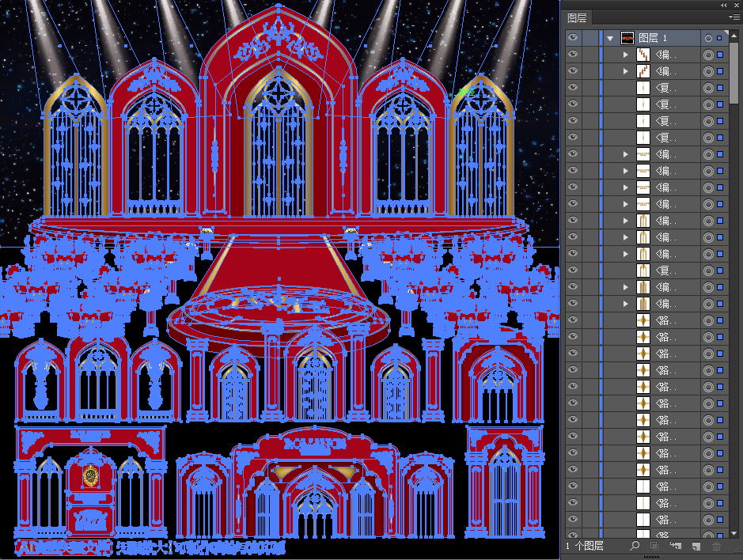This screenshot has width=743, height=560.
Task: Target the <复 row with the arch thumbnail
Action: pos(708,271)
